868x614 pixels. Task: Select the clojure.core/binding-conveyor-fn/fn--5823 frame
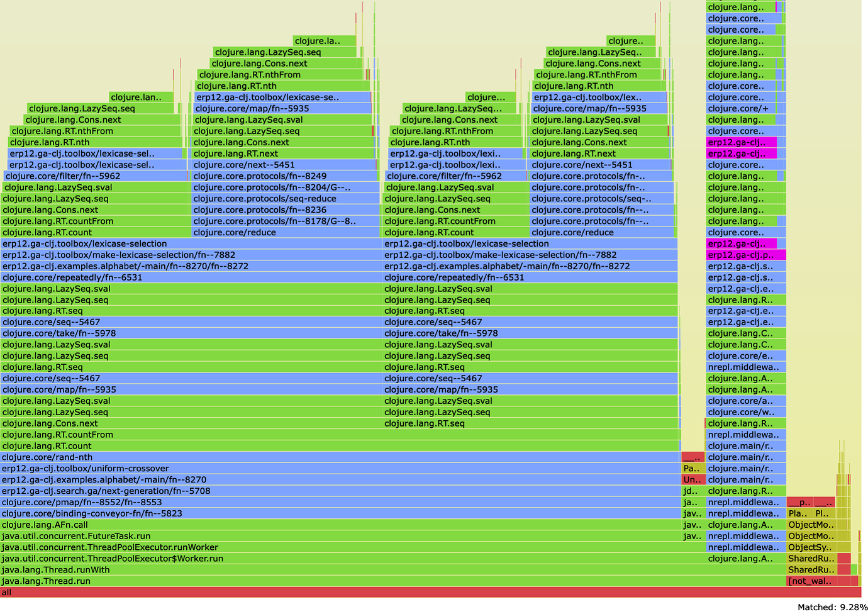pyautogui.click(x=340, y=513)
